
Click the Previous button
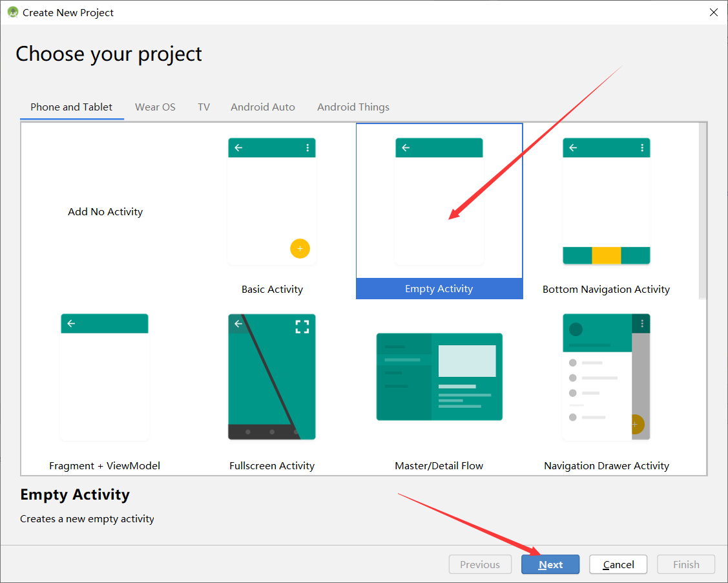click(x=480, y=564)
